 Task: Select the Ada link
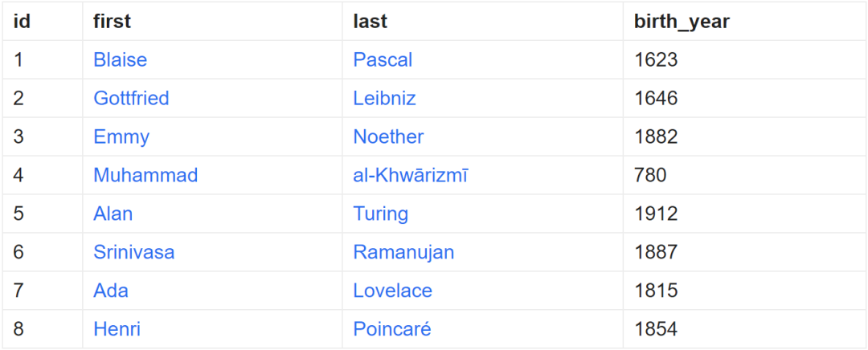(111, 291)
